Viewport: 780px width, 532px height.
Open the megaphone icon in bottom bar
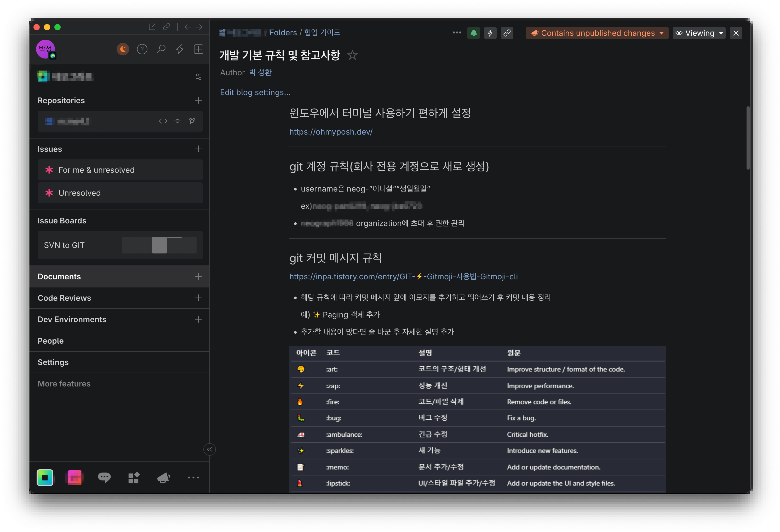coord(163,477)
